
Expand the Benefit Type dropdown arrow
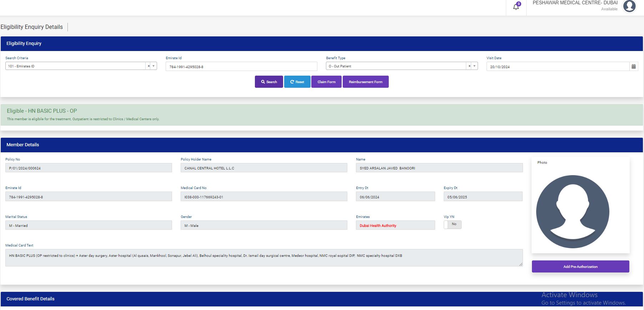(474, 66)
